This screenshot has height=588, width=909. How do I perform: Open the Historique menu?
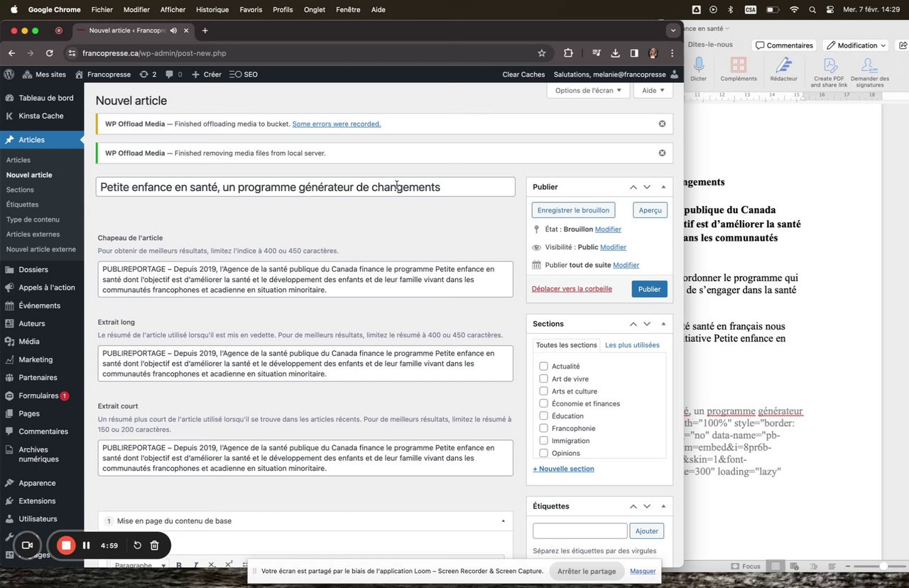pyautogui.click(x=212, y=10)
